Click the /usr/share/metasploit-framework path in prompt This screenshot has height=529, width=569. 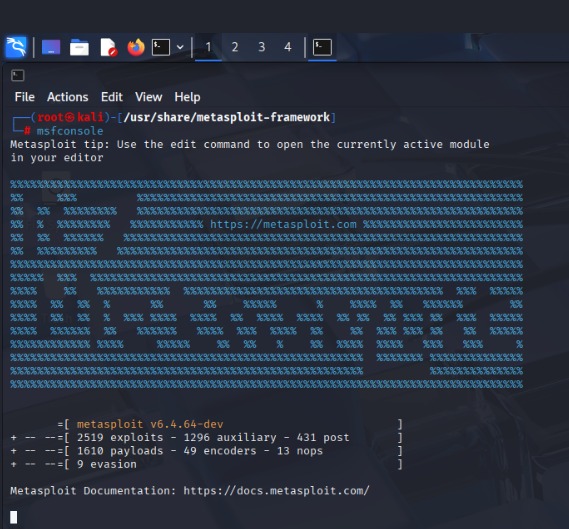tap(226, 117)
